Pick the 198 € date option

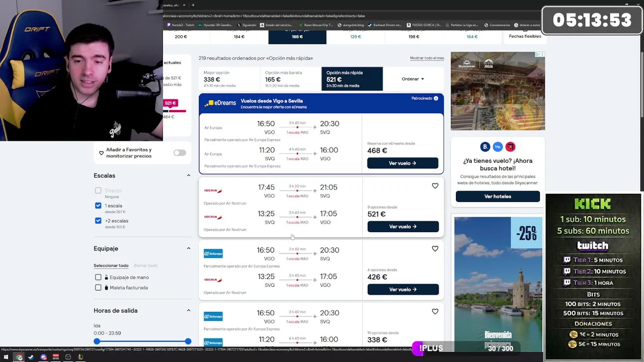(x=414, y=37)
